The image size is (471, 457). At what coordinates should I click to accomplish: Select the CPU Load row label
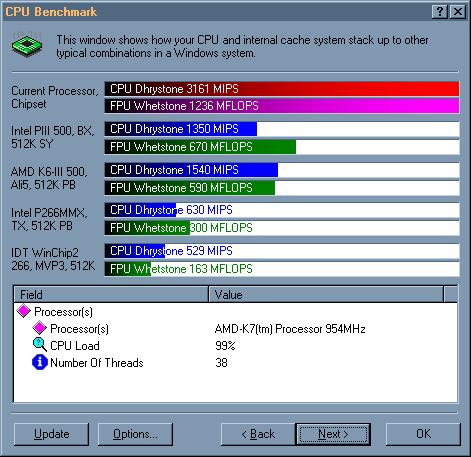point(75,346)
